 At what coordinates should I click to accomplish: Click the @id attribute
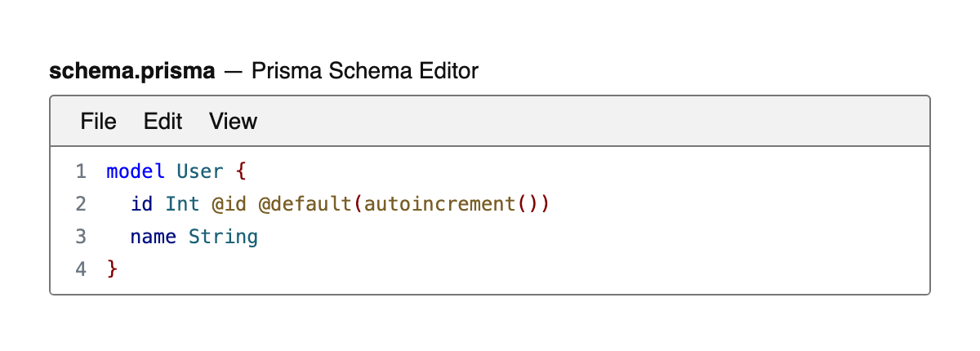point(229,204)
